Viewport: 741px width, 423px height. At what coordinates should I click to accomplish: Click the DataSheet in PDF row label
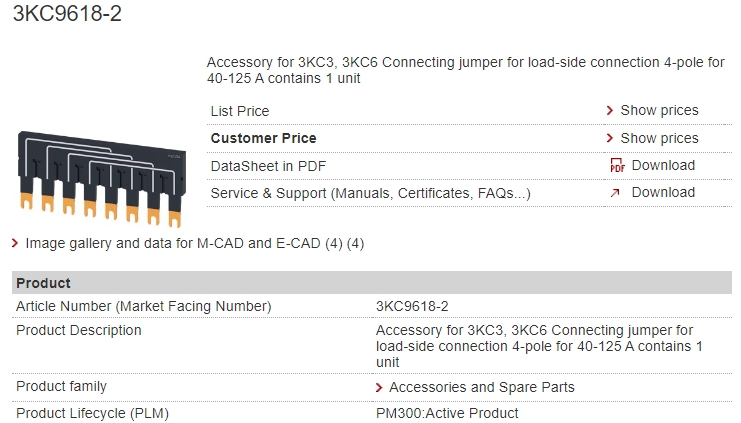coord(268,166)
